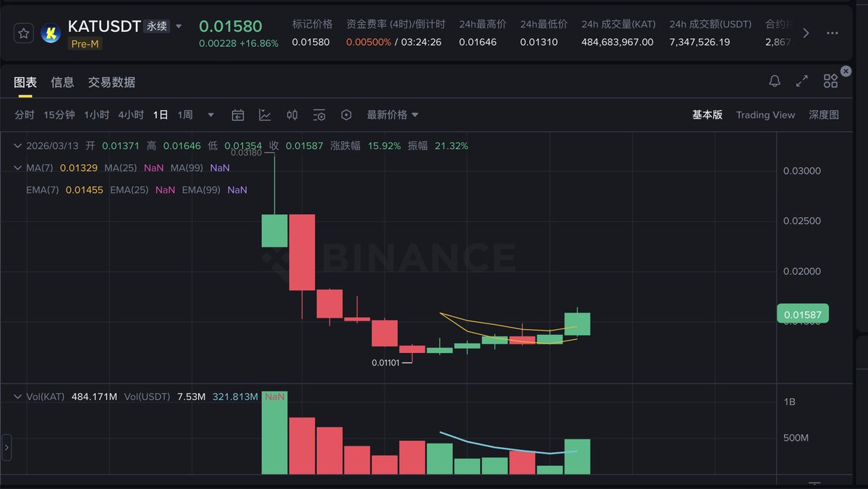The image size is (868, 489).
Task: Click the Pre-M badge
Action: tap(85, 43)
